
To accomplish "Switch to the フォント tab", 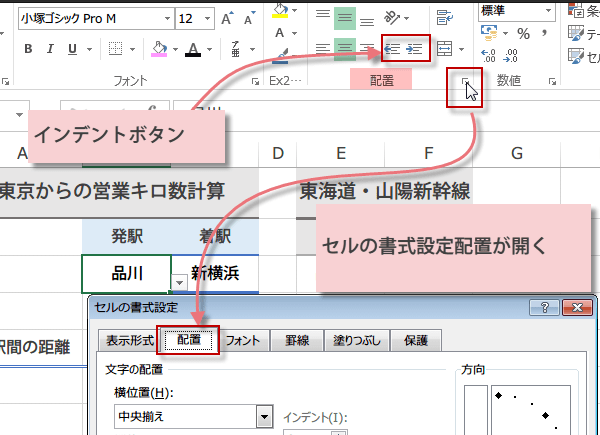I will coord(243,340).
